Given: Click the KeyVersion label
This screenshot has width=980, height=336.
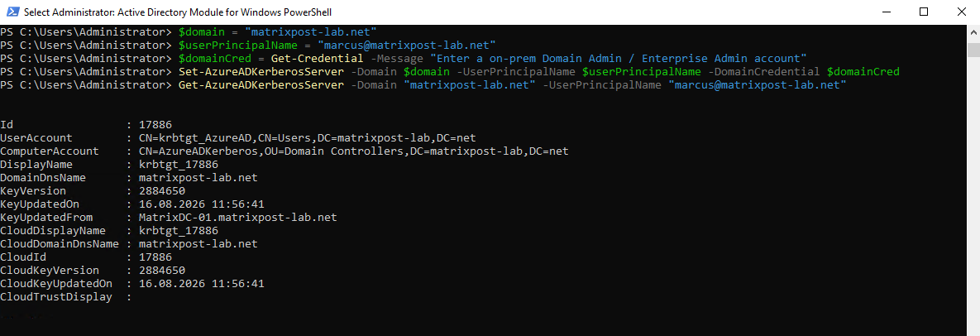Looking at the screenshot, I should (x=33, y=191).
